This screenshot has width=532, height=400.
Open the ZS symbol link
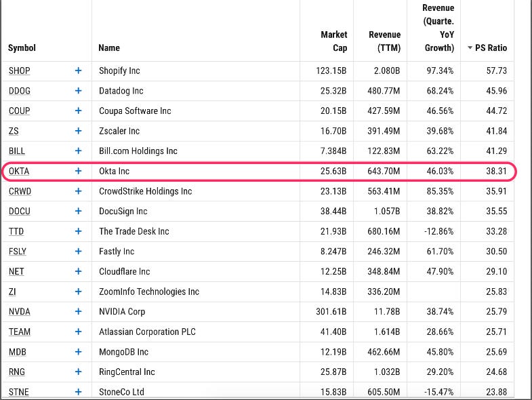tap(14, 131)
